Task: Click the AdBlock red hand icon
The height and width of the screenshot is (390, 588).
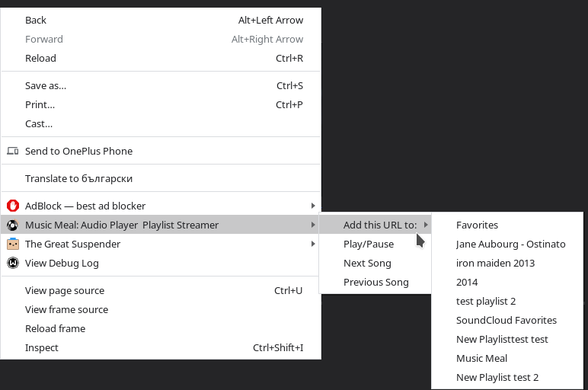Action: (x=13, y=206)
